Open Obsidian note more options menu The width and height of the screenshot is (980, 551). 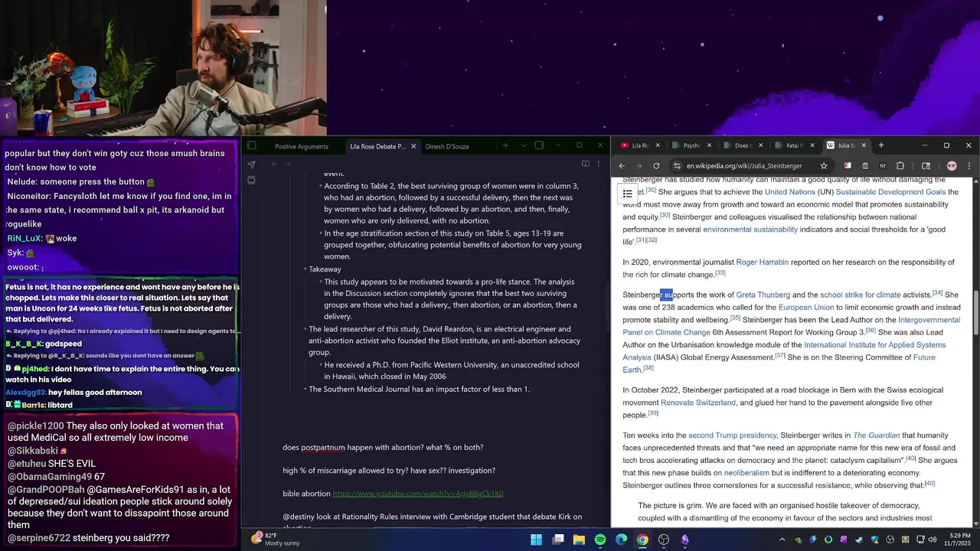tap(599, 164)
